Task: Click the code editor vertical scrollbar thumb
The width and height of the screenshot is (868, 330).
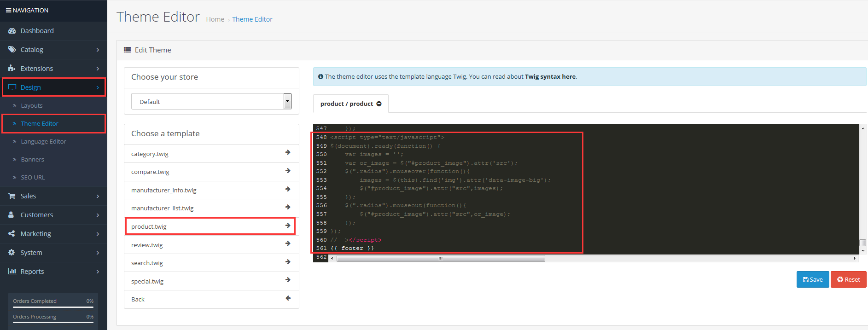Action: 863,243
